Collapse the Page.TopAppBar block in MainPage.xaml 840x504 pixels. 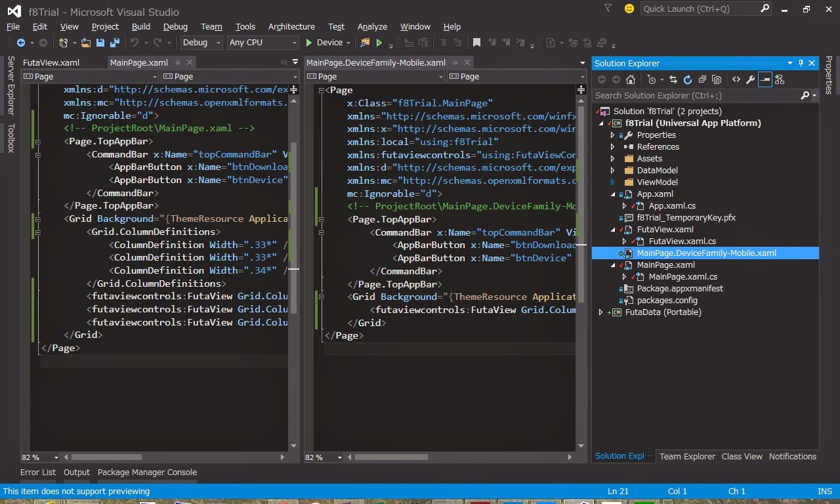(x=38, y=141)
